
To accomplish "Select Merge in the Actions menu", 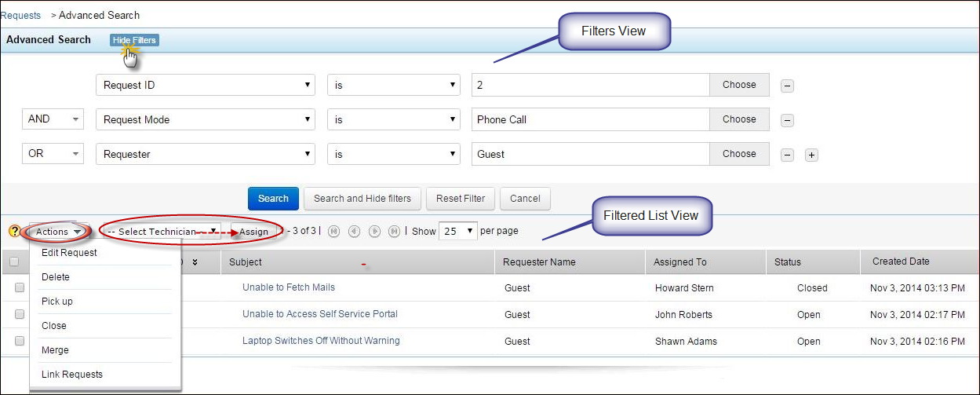I will point(55,350).
